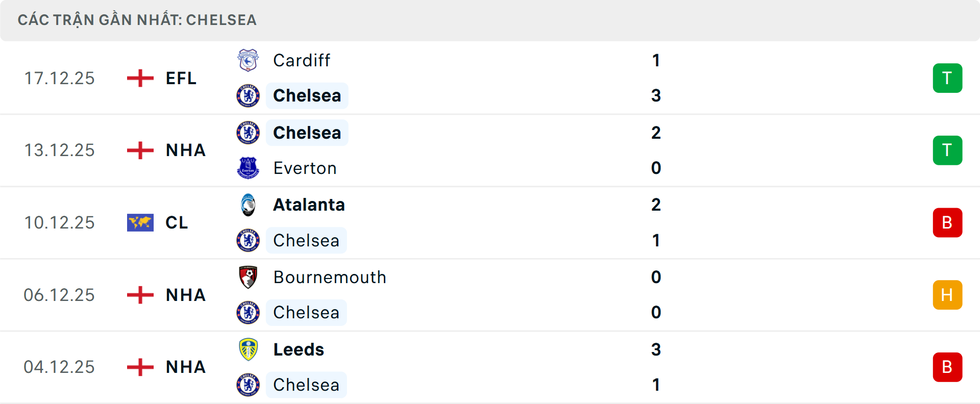
Task: Select the NHA tag beside Everton match date
Action: [185, 150]
